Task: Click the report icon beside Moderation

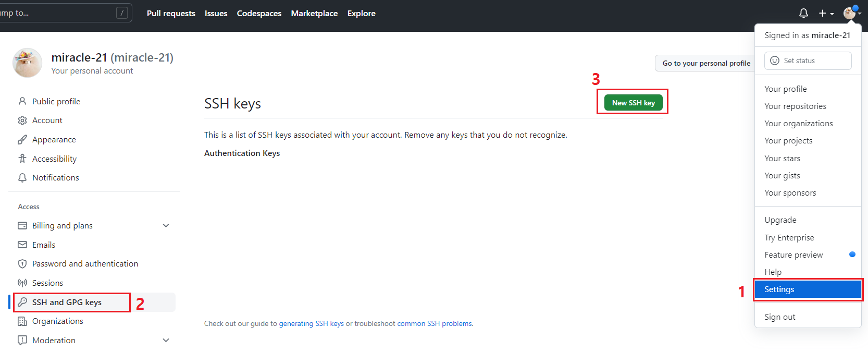Action: [x=22, y=341]
